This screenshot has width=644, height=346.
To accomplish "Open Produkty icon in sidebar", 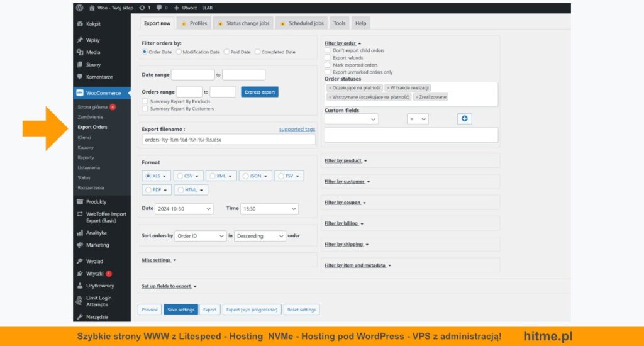I will pos(80,202).
